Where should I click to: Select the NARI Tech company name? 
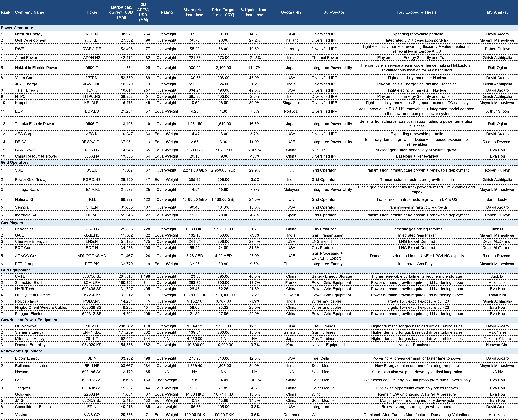(x=24, y=289)
